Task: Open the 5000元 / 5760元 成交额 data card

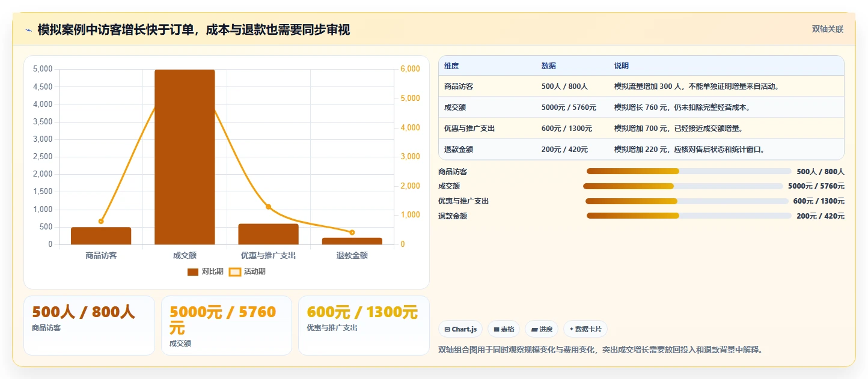Action: tap(227, 326)
